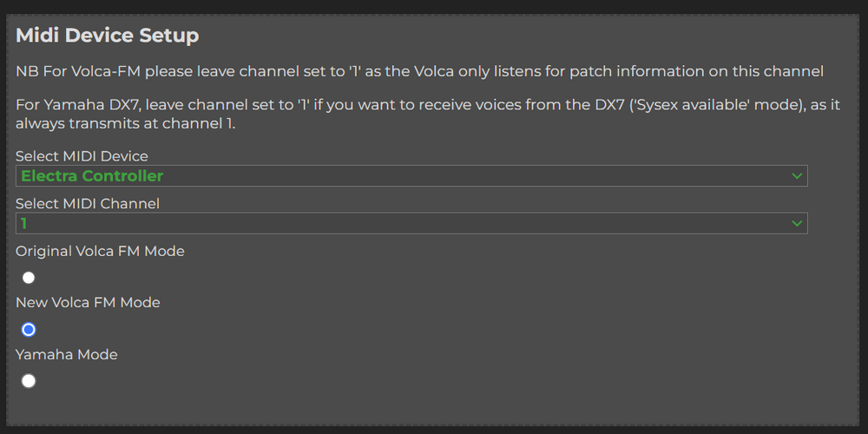Image resolution: width=868 pixels, height=434 pixels.
Task: Click the 'New Volca FM Mode' label text
Action: point(88,303)
